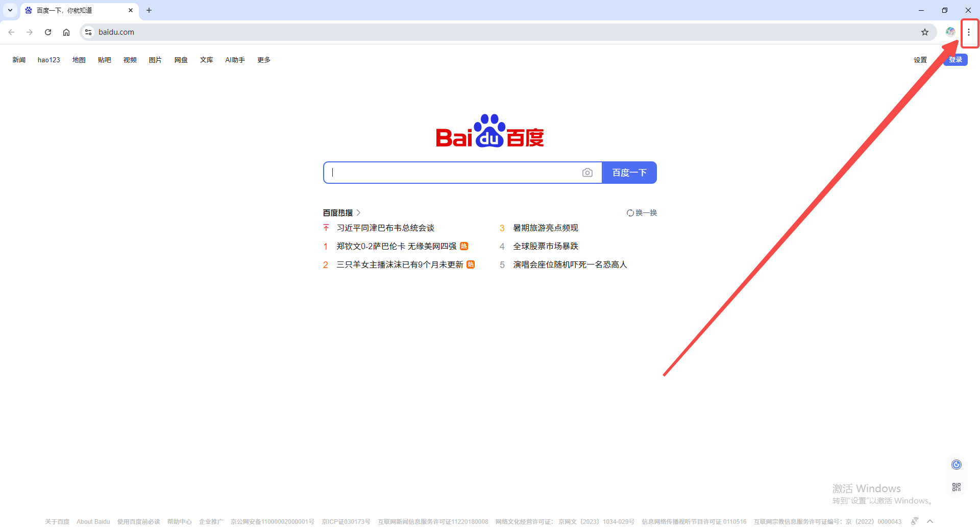Collapse the footer with the up chevron
This screenshot has width=980, height=531.
tap(930, 521)
